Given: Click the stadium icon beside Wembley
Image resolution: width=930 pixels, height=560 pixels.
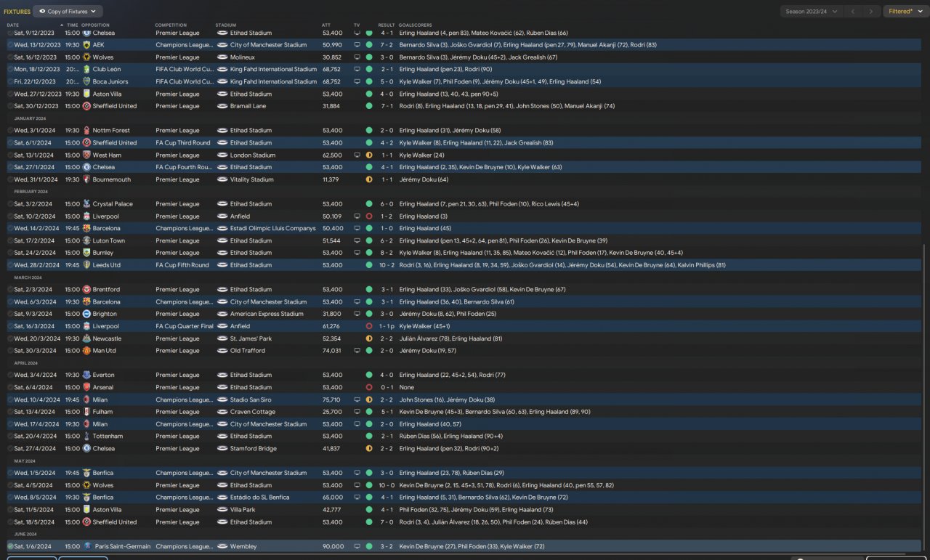Looking at the screenshot, I should [222, 546].
